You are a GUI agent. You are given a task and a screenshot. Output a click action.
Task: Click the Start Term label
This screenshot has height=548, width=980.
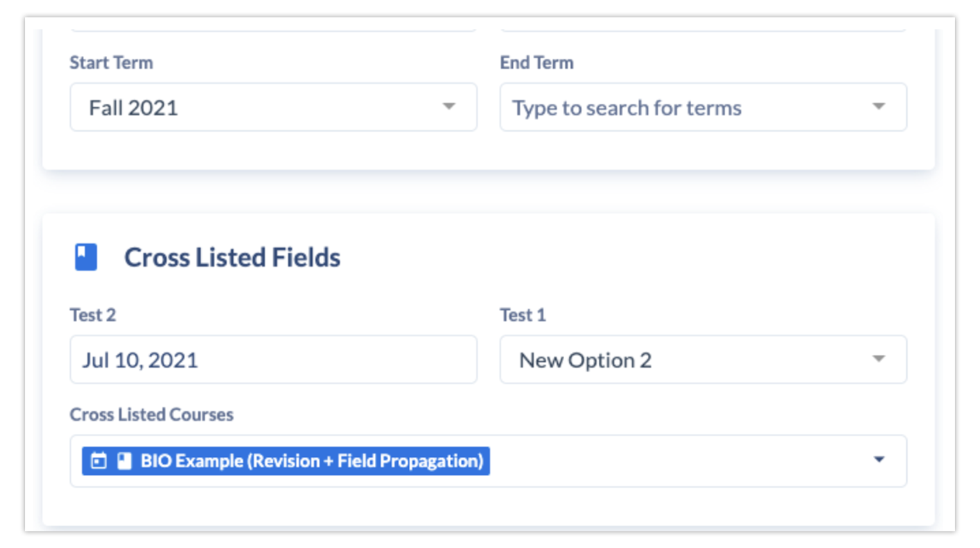tap(111, 63)
